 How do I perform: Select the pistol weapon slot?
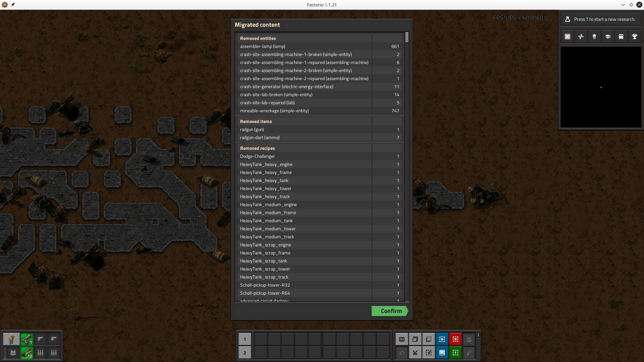(27, 339)
